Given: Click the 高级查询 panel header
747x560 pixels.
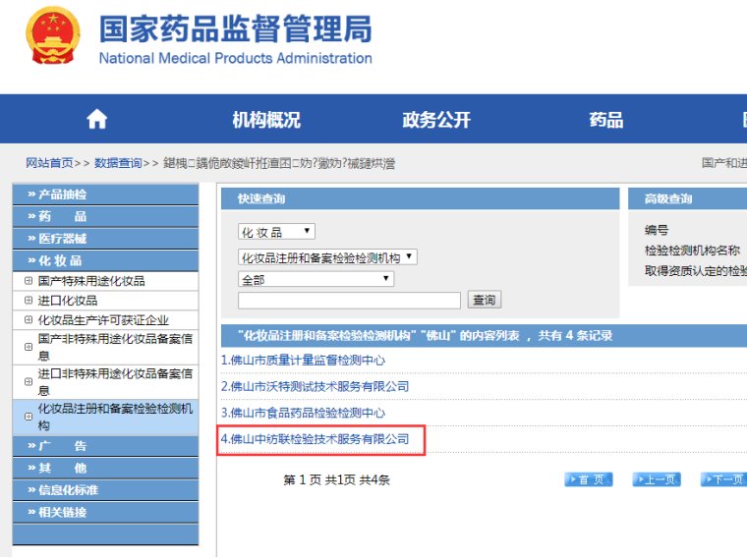Looking at the screenshot, I should [687, 198].
